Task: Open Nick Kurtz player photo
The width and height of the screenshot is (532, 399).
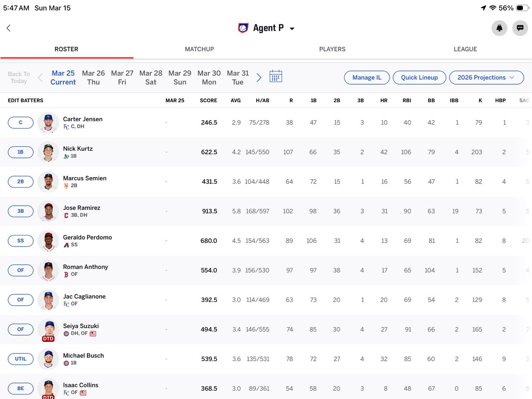Action: click(x=48, y=152)
